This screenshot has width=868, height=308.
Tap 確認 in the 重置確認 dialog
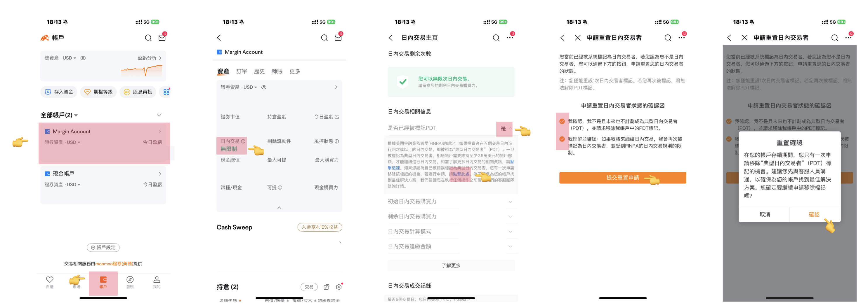click(x=814, y=214)
